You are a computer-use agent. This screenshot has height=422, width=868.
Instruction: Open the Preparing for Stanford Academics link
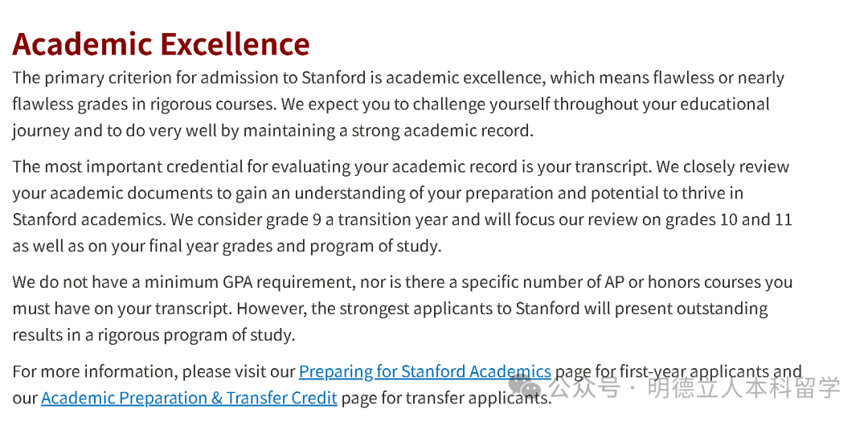(x=424, y=372)
